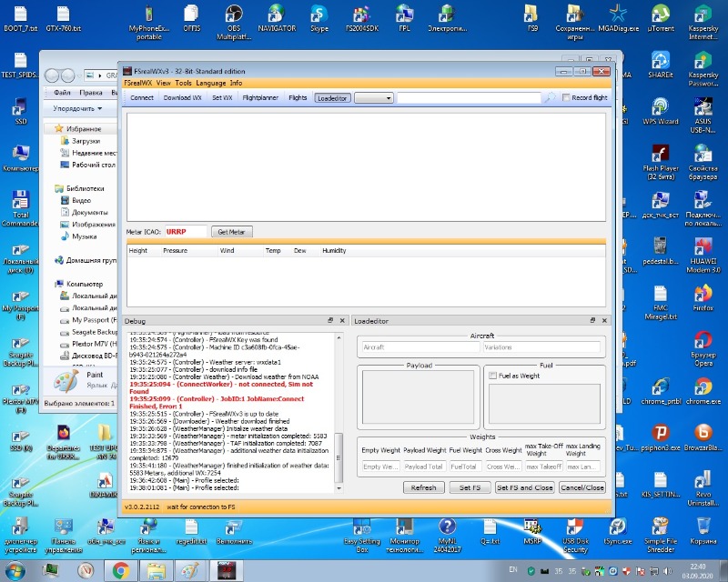The height and width of the screenshot is (582, 728).
Task: Undock the Loadeditor panel via its float icon
Action: click(592, 320)
